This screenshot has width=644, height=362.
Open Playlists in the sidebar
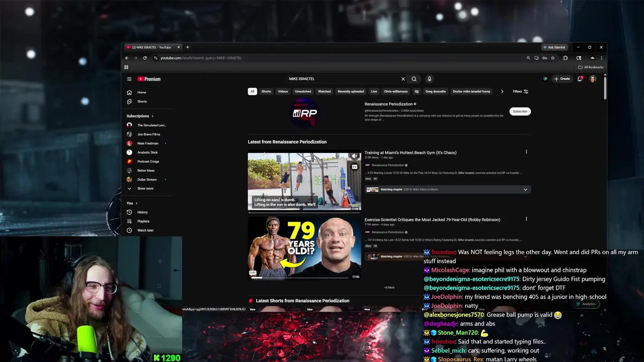143,221
